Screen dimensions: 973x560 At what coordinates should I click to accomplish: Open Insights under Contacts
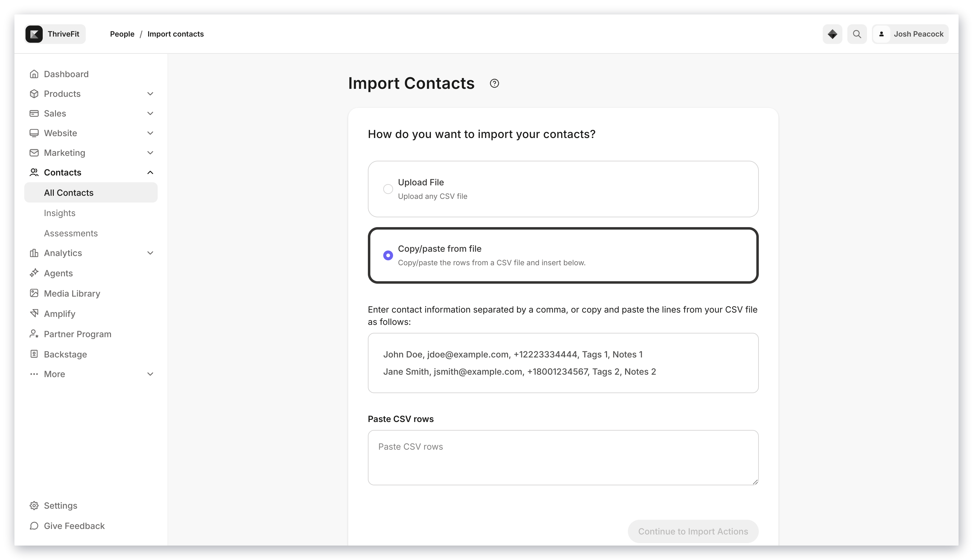91,213
